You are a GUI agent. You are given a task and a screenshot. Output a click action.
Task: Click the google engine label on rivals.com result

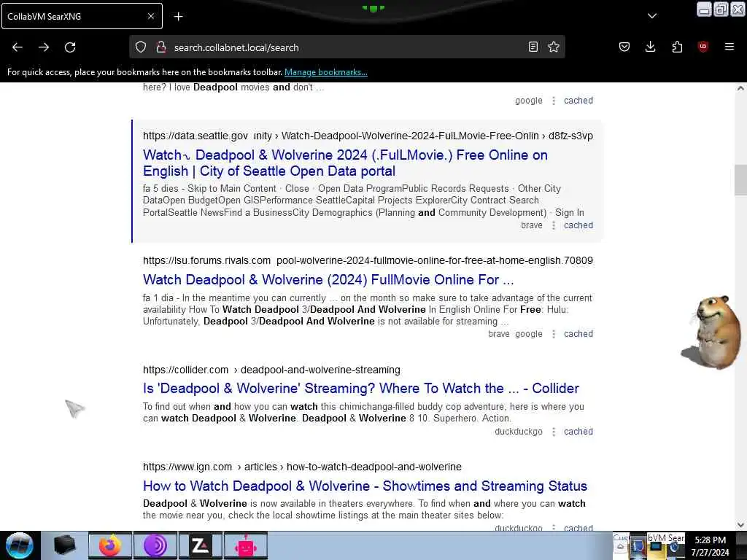click(x=529, y=334)
